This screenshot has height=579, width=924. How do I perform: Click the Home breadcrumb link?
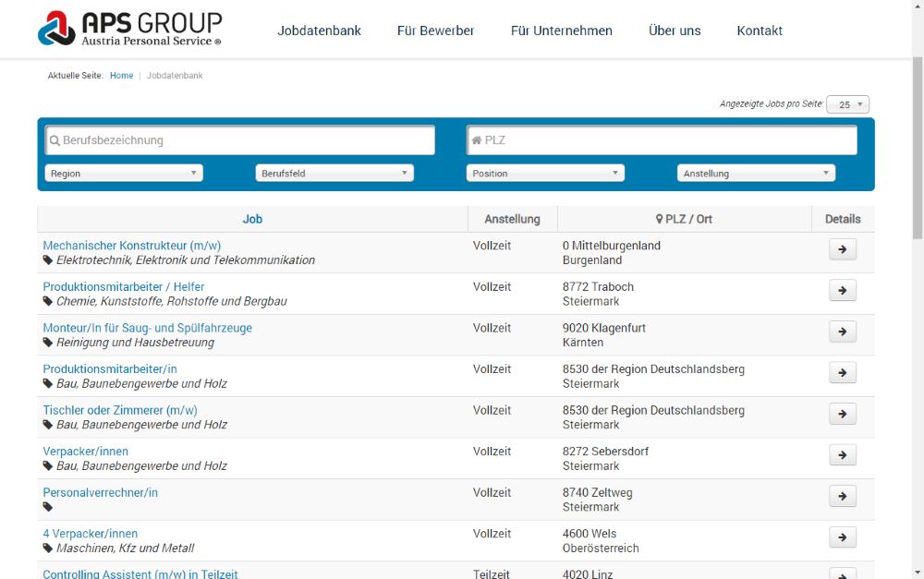(x=121, y=75)
